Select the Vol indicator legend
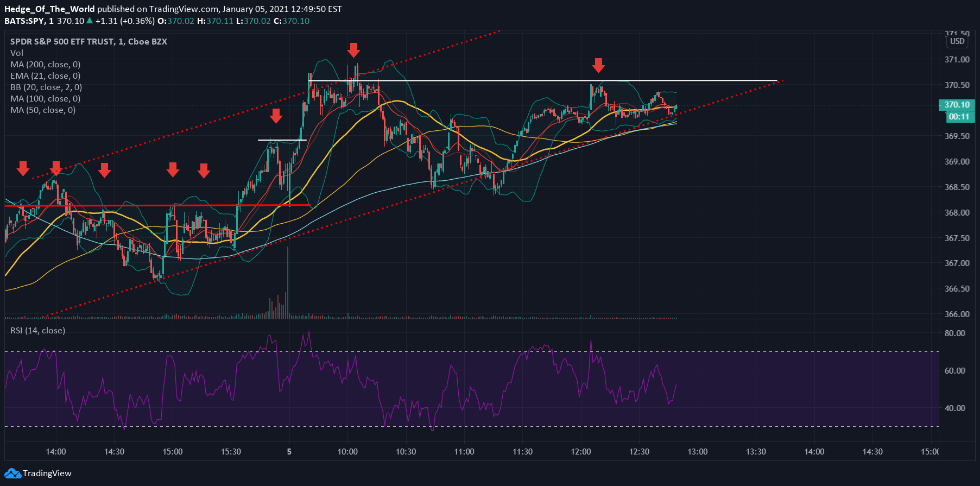The height and width of the screenshot is (486, 980). 17,53
